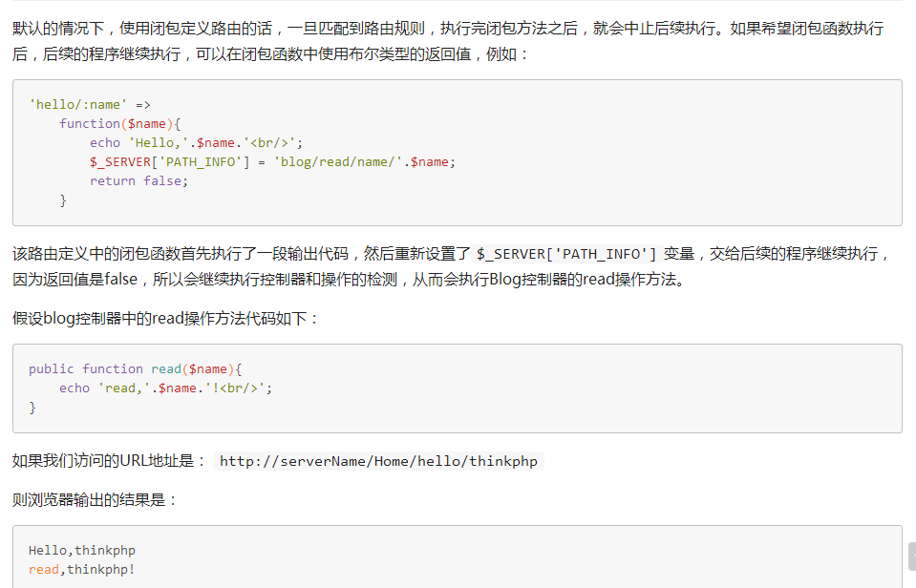
Task: Click the echo 'Hello,' code line
Action: (196, 143)
